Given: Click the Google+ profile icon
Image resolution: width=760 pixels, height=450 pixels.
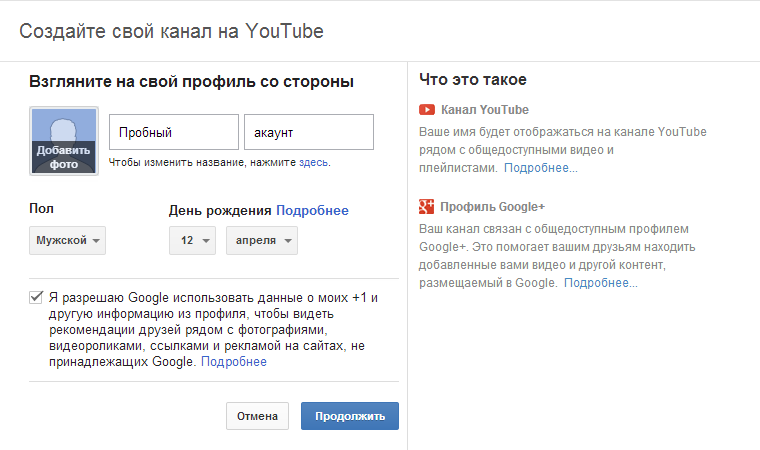Looking at the screenshot, I should point(427,207).
